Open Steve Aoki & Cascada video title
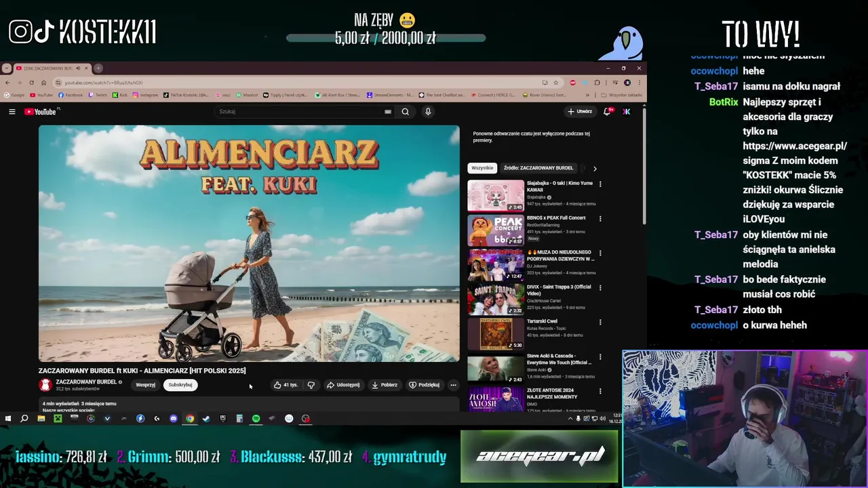The height and width of the screenshot is (488, 868). pyautogui.click(x=559, y=359)
